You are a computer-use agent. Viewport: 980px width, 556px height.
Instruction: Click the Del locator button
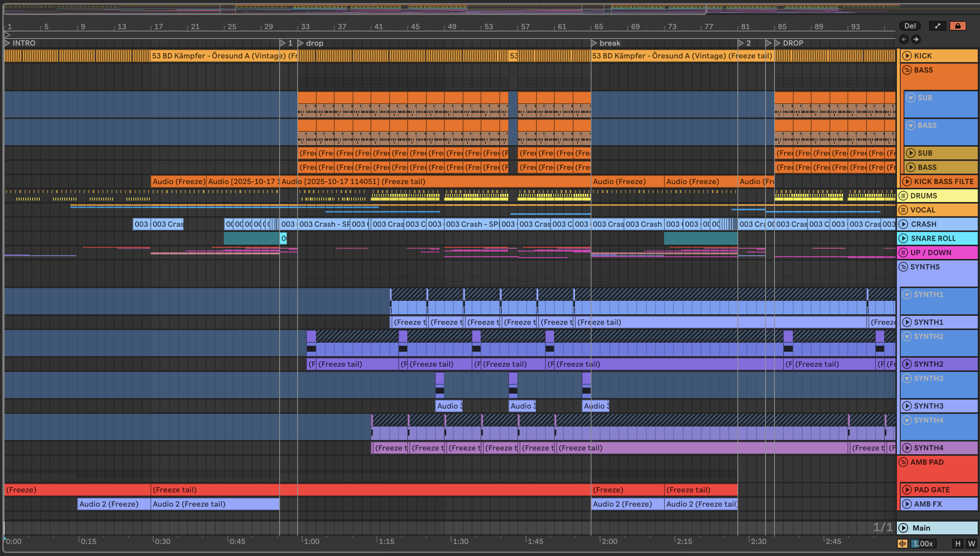coord(910,26)
